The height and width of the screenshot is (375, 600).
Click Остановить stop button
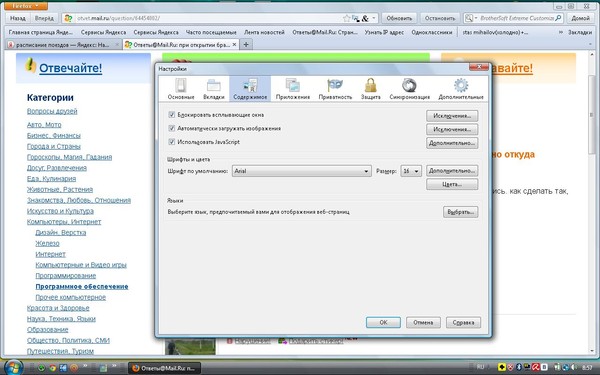[439, 18]
